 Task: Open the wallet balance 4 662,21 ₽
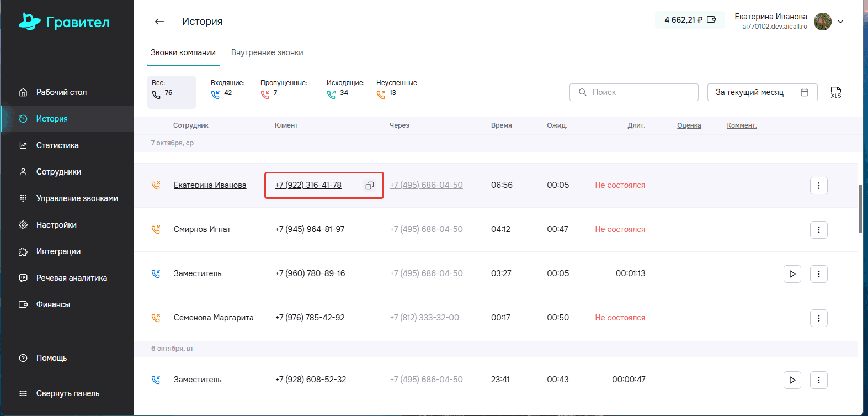coord(690,20)
